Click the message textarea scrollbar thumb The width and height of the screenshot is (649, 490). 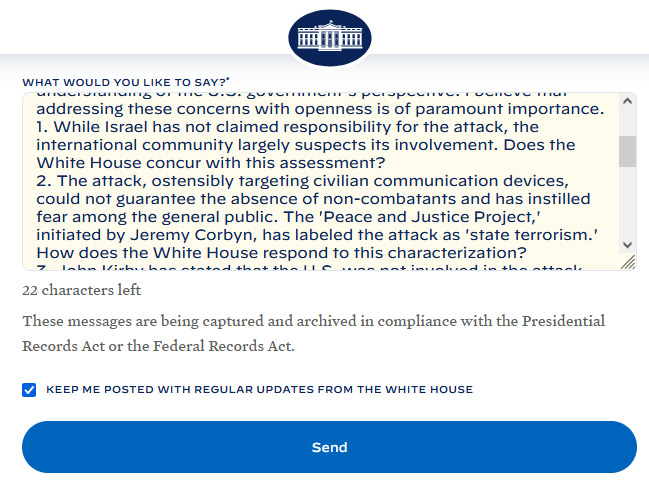pos(628,151)
